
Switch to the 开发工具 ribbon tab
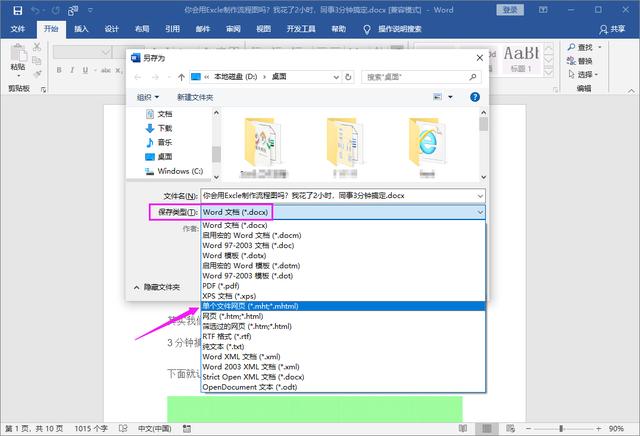point(301,29)
